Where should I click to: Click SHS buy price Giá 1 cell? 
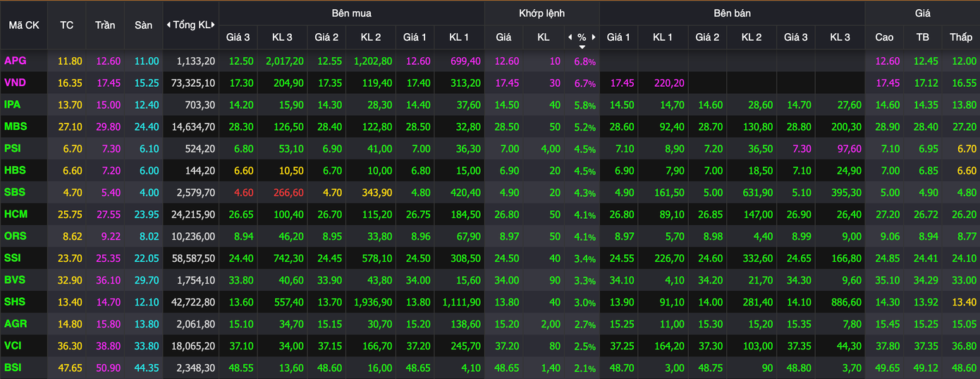pos(416,302)
